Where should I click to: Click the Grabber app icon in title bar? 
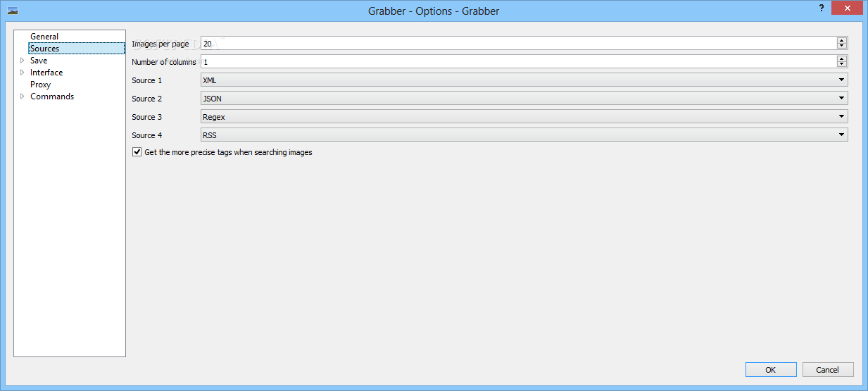click(x=13, y=11)
